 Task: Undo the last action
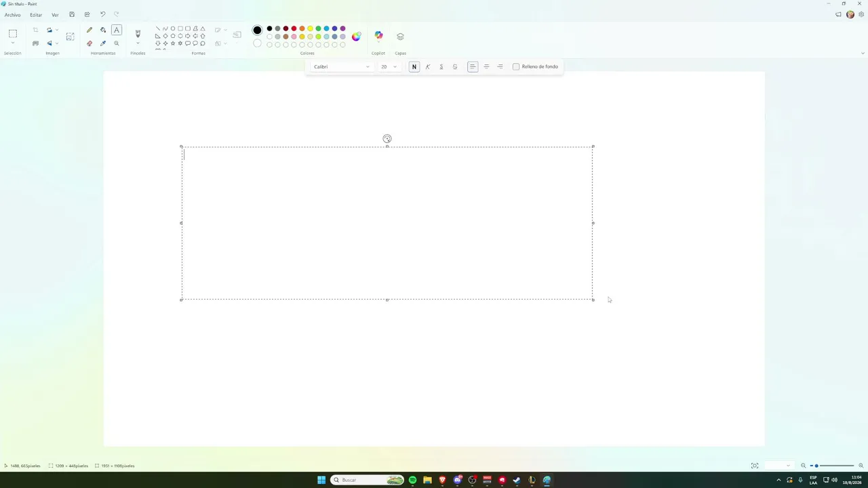[x=102, y=14]
